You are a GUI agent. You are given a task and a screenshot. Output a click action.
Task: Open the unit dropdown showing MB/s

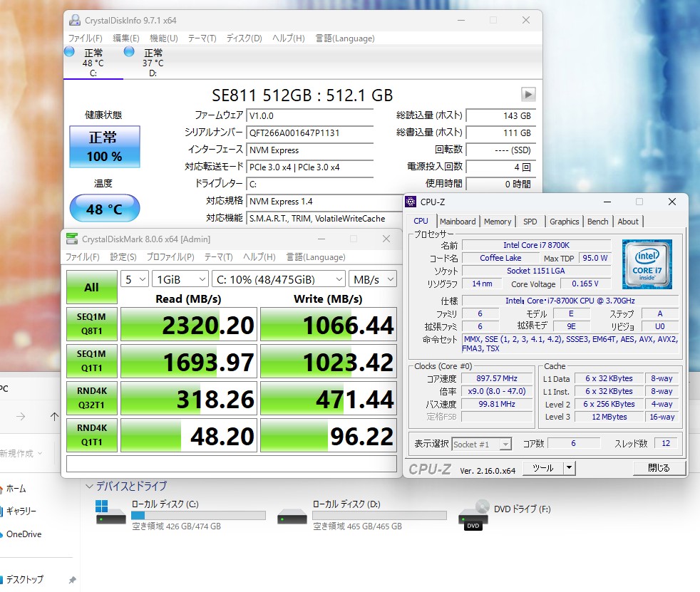(x=373, y=280)
